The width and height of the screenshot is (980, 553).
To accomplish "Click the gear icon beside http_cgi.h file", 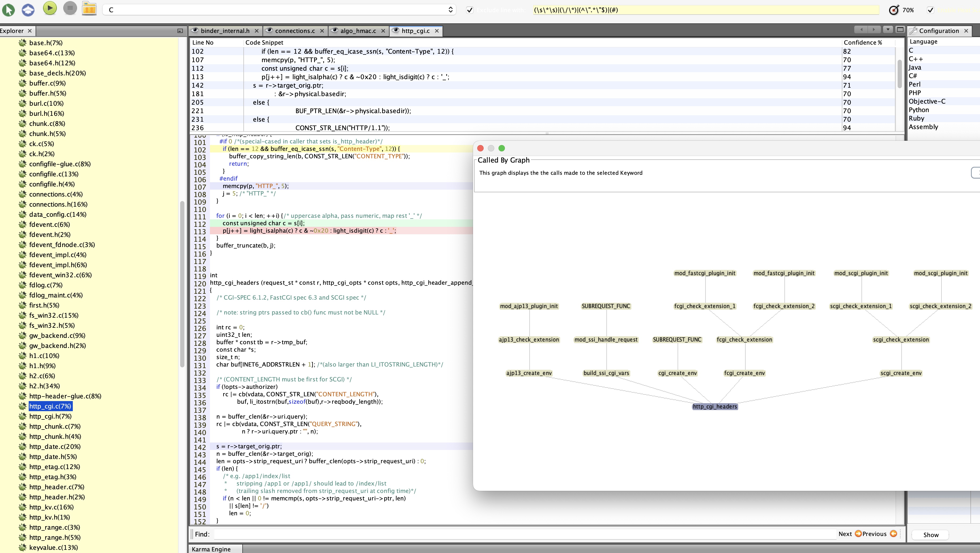I will tap(22, 416).
